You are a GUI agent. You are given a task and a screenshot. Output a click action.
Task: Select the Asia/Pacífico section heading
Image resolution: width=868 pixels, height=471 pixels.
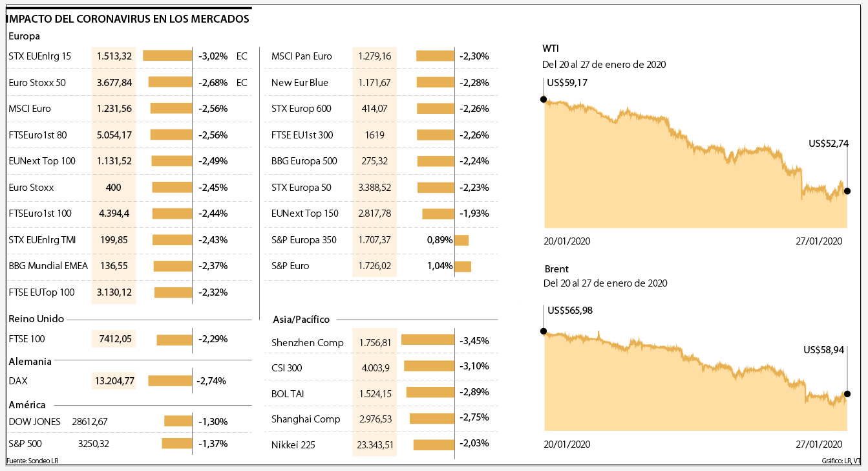(x=301, y=320)
